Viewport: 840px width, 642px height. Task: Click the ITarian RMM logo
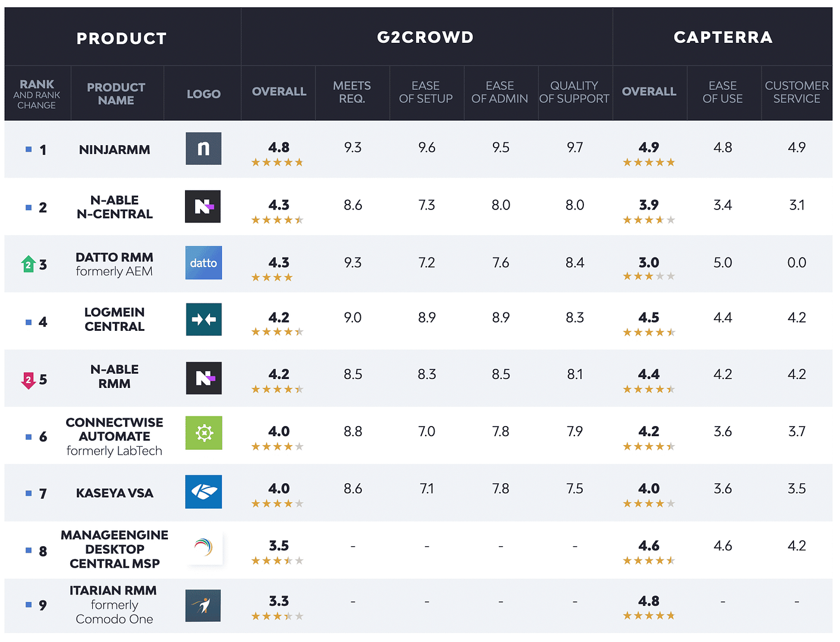(203, 606)
